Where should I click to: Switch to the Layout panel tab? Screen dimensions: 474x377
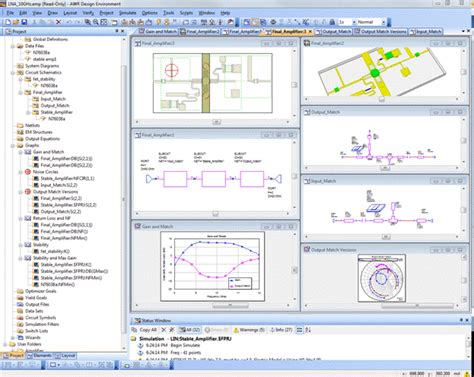coord(65,356)
